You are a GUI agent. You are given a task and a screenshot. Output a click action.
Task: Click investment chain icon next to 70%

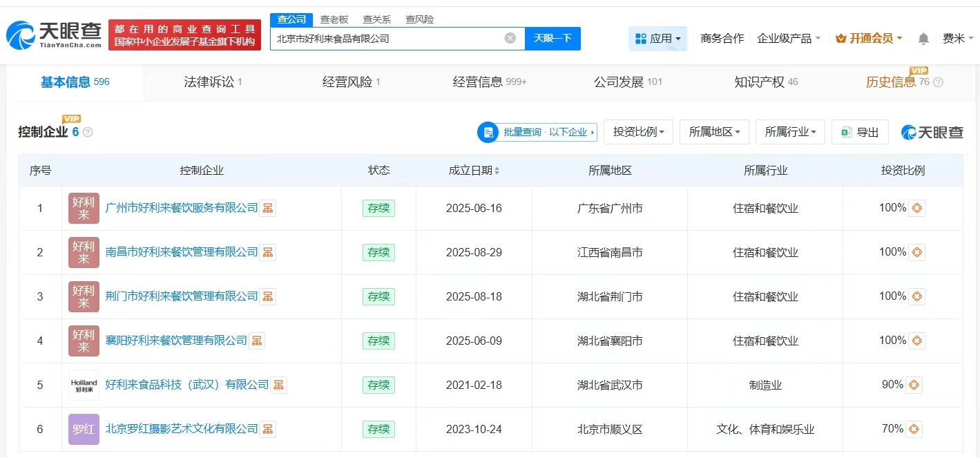point(914,429)
